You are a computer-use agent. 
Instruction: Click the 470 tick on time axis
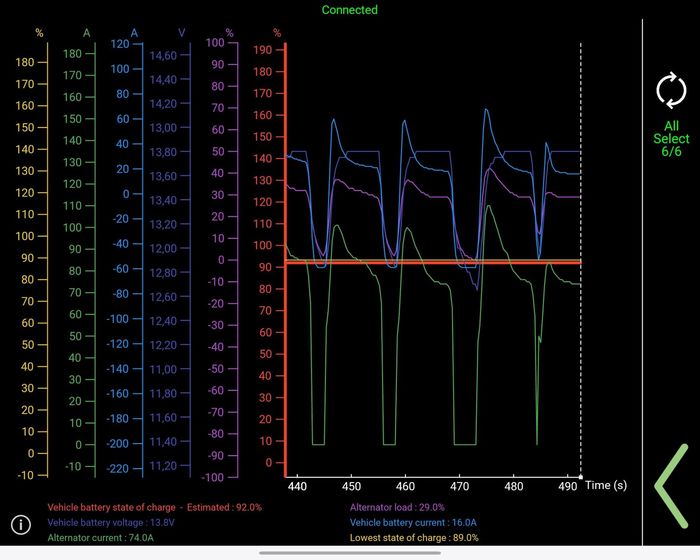click(x=459, y=486)
